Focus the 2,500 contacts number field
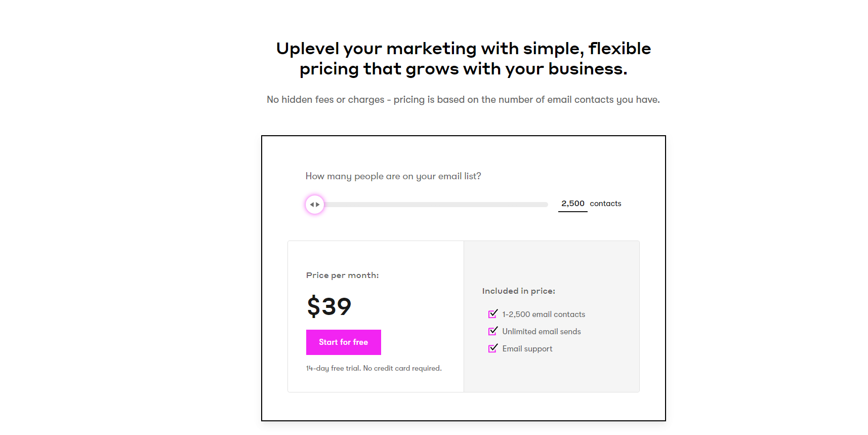 coord(572,204)
